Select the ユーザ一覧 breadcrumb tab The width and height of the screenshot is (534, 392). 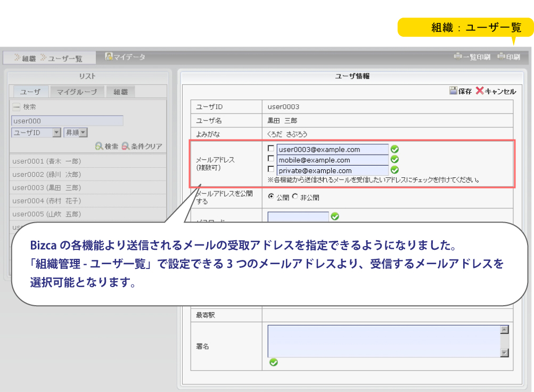[61, 58]
